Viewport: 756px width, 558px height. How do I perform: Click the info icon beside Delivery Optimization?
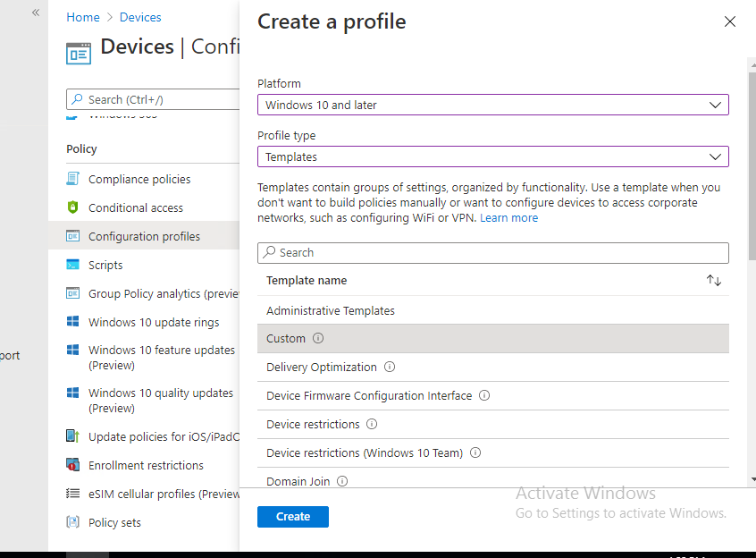coord(389,367)
